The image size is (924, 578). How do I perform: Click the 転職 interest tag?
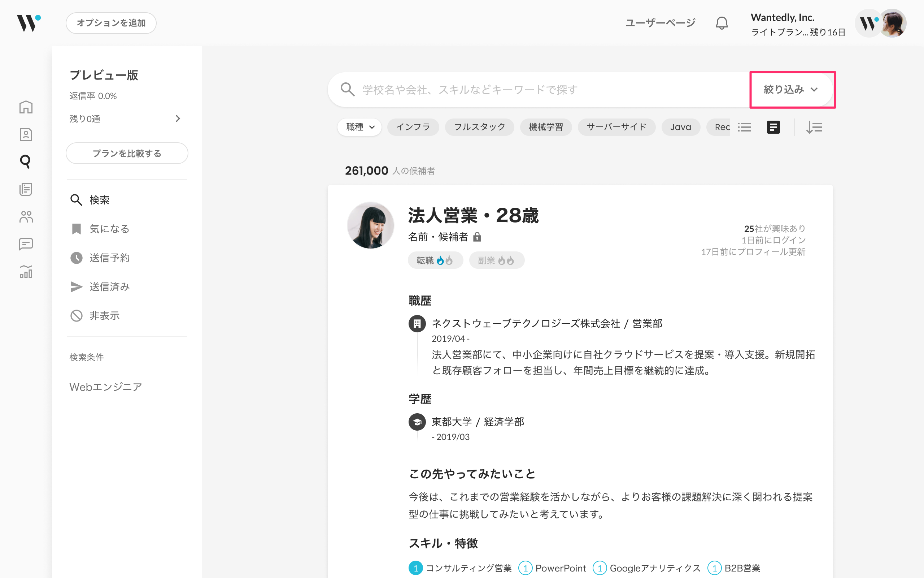[435, 260]
